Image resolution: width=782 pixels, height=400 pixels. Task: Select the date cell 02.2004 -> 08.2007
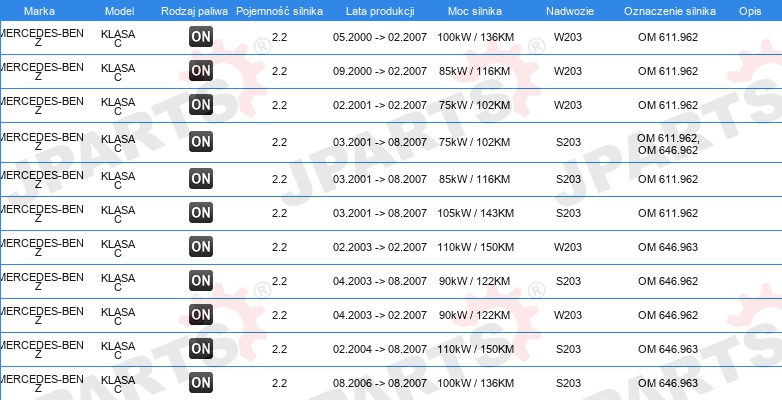[380, 349]
